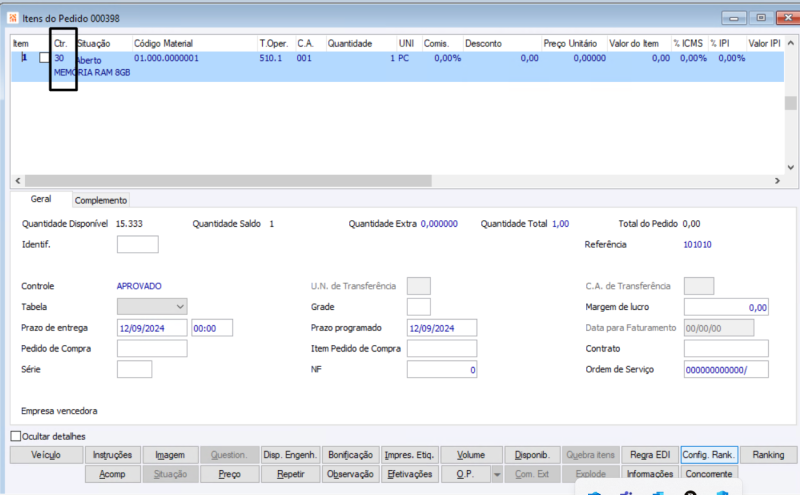This screenshot has width=800, height=495.
Task: Select material code 01.000.0000001 cell
Action: [x=166, y=58]
